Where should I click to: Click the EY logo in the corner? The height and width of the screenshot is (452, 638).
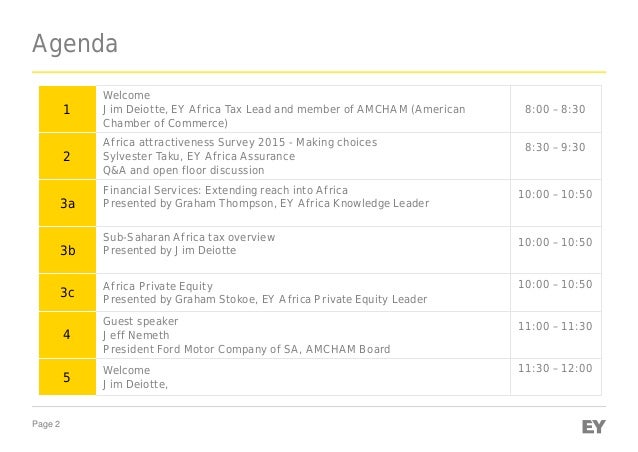click(x=593, y=427)
